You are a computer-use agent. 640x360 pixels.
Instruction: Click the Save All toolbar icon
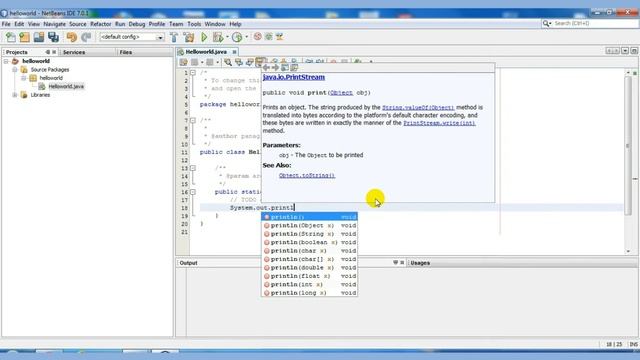pyautogui.click(x=53, y=37)
